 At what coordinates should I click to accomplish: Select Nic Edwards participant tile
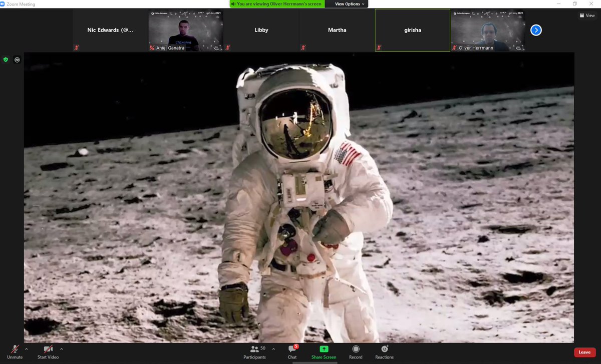click(110, 30)
